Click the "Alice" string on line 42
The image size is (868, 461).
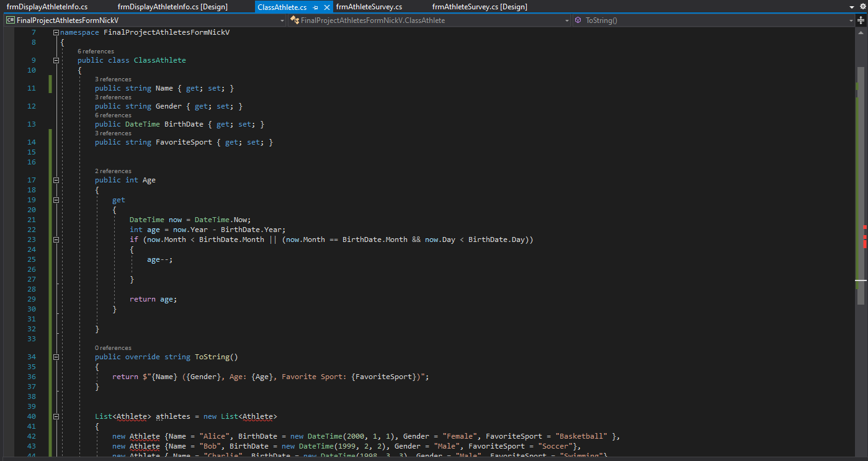(215, 436)
